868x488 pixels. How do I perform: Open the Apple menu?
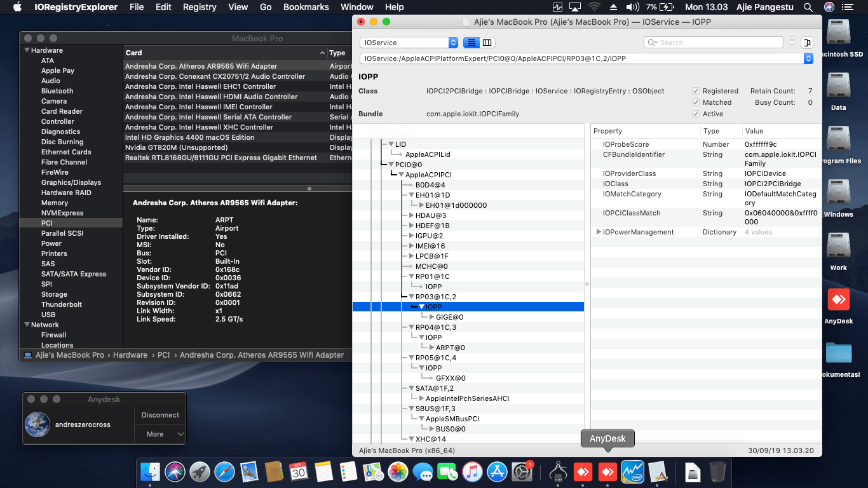[x=17, y=7]
